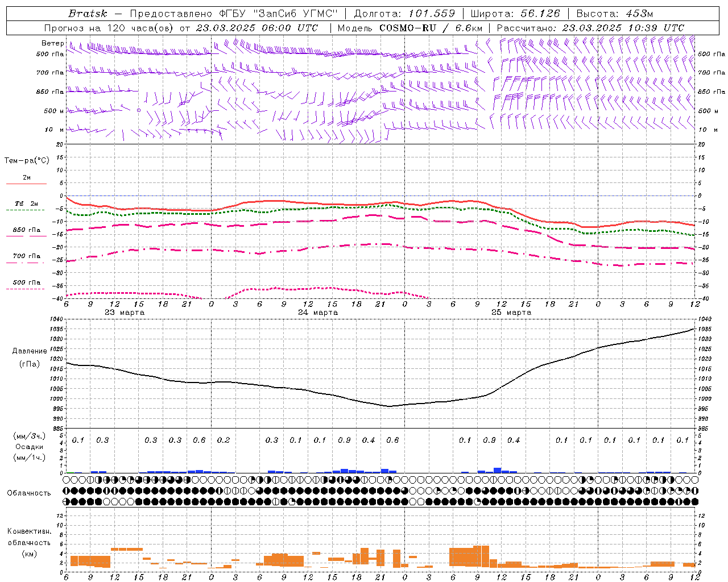Viewport: 728px width, 582px height.
Task: Click the "23 марта" date label
Action: point(125,313)
